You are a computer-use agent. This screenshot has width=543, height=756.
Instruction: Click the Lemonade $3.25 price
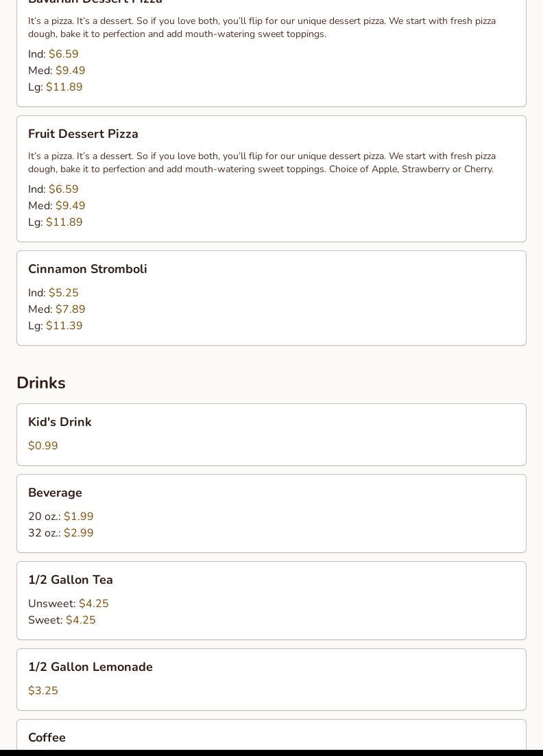43,691
